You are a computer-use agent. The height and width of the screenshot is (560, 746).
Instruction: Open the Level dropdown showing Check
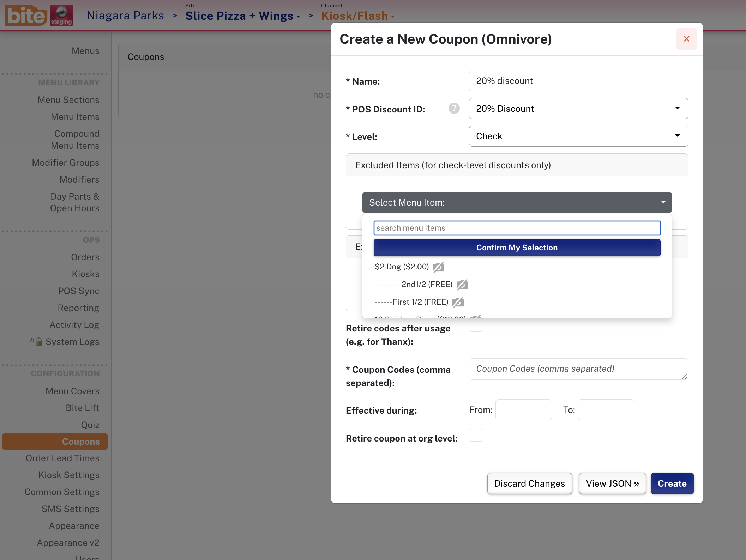(578, 136)
